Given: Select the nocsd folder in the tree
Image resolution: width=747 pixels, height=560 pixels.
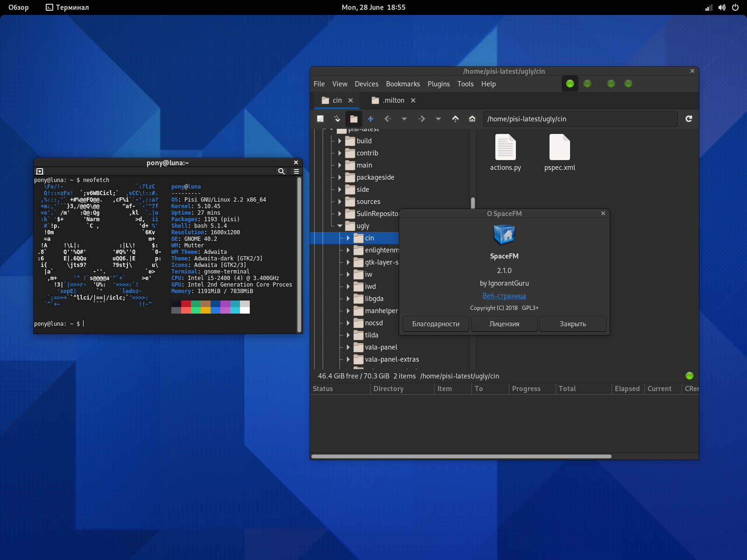Looking at the screenshot, I should [x=374, y=323].
